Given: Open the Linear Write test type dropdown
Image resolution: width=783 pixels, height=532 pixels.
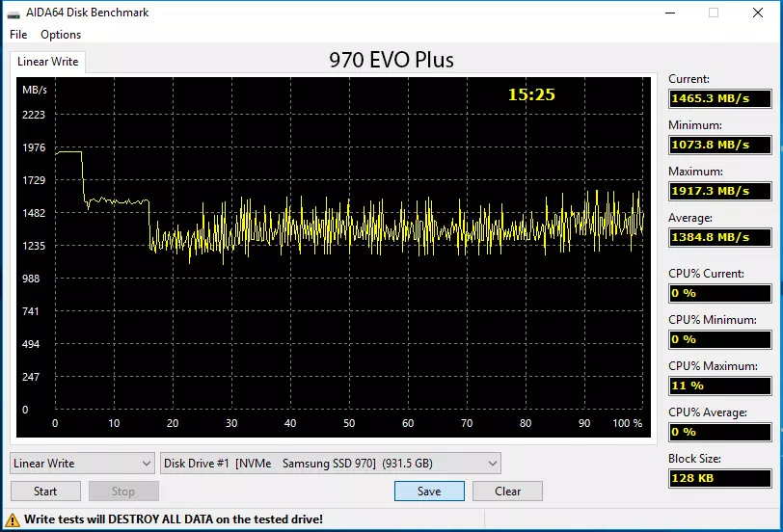Looking at the screenshot, I should click(x=81, y=464).
